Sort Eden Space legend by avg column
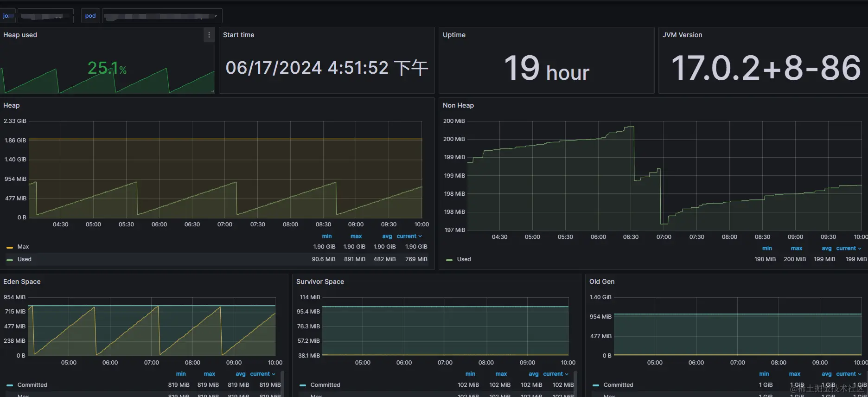This screenshot has width=868, height=397. click(241, 374)
